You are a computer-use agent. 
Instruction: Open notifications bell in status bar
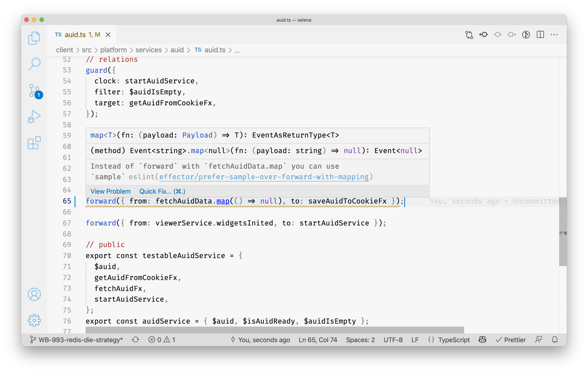tap(554, 340)
